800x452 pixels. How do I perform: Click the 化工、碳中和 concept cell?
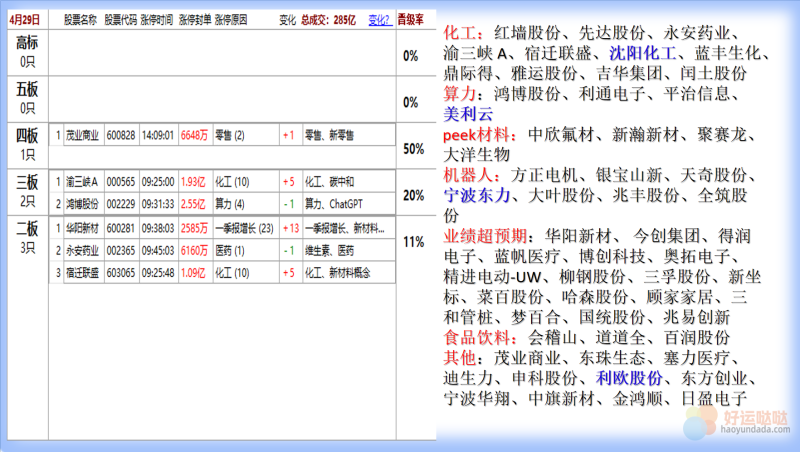click(329, 182)
